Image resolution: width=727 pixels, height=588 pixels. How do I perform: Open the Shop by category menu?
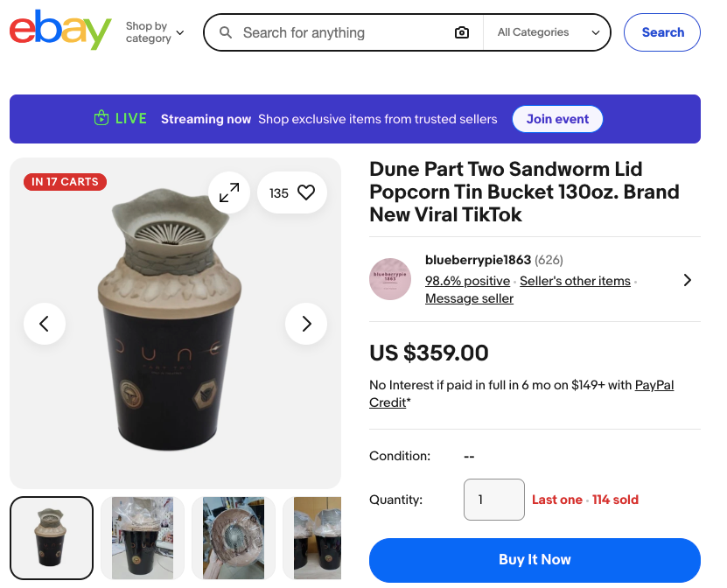pos(155,33)
